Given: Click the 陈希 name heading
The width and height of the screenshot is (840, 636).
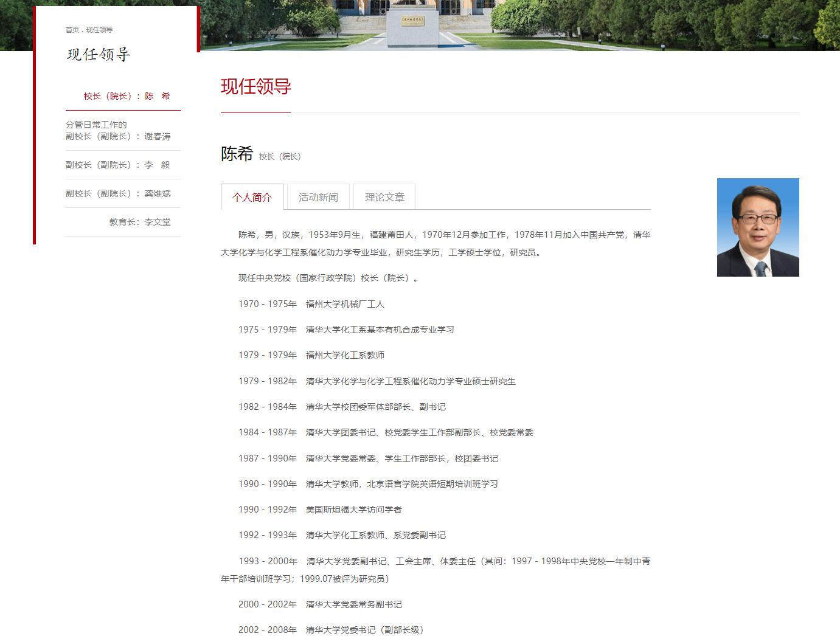Looking at the screenshot, I should [x=237, y=154].
